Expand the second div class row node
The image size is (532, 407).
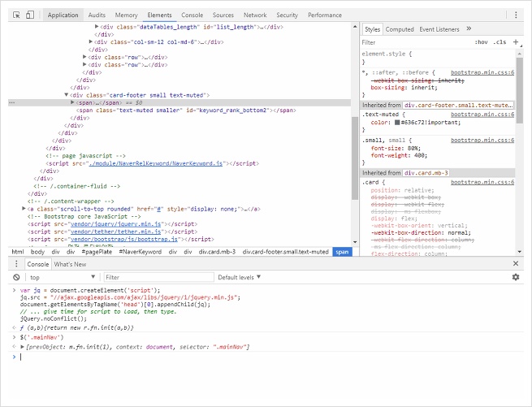84,64
